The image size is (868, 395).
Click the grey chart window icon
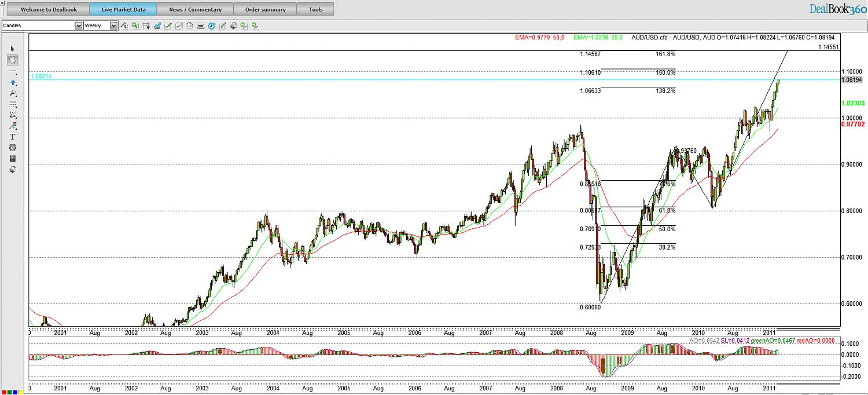(x=179, y=25)
